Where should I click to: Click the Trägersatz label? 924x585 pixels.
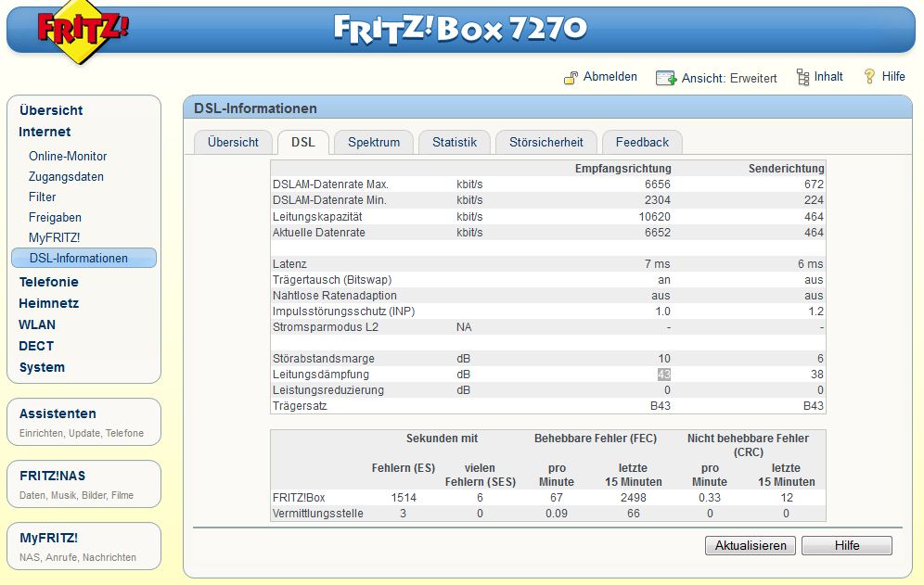300,406
